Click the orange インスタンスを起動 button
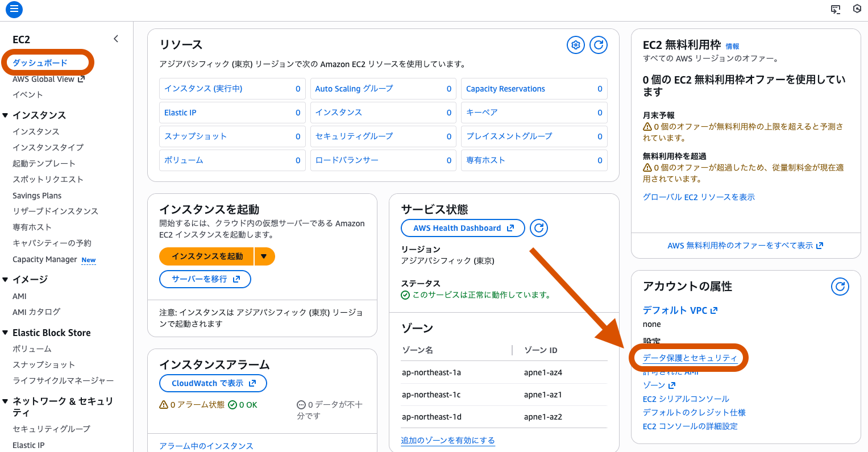This screenshot has width=868, height=452. pos(207,256)
